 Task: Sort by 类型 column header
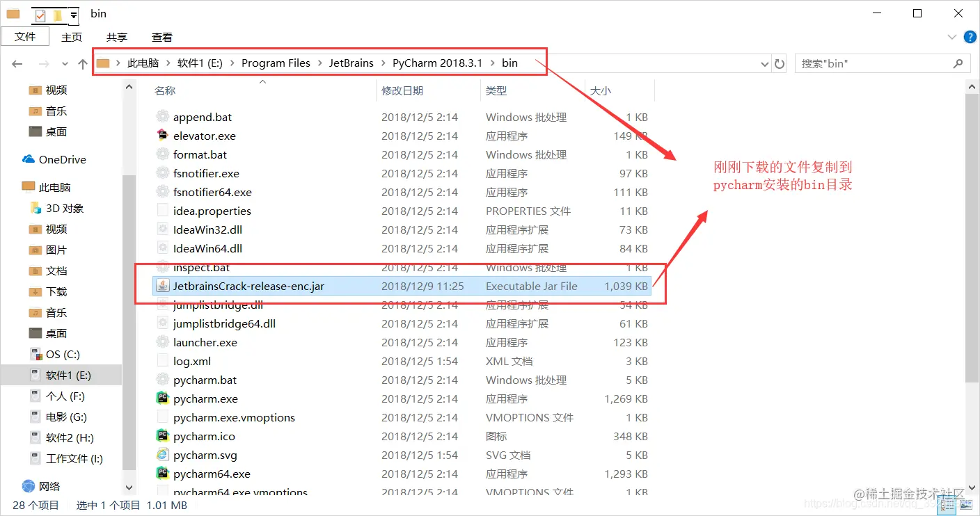coord(496,90)
